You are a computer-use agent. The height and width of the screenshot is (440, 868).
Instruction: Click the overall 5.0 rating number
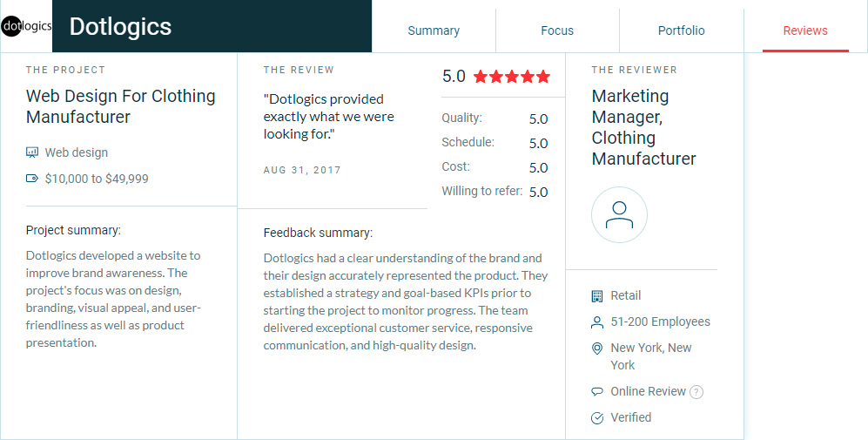pyautogui.click(x=454, y=76)
